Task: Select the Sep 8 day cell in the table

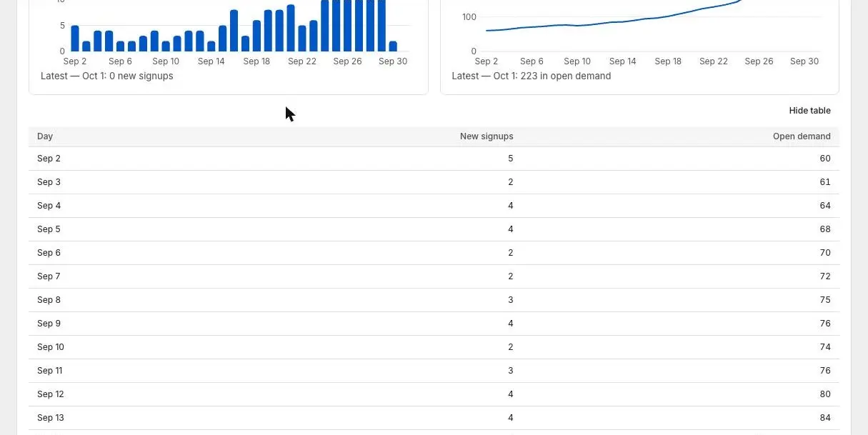Action: coord(49,300)
